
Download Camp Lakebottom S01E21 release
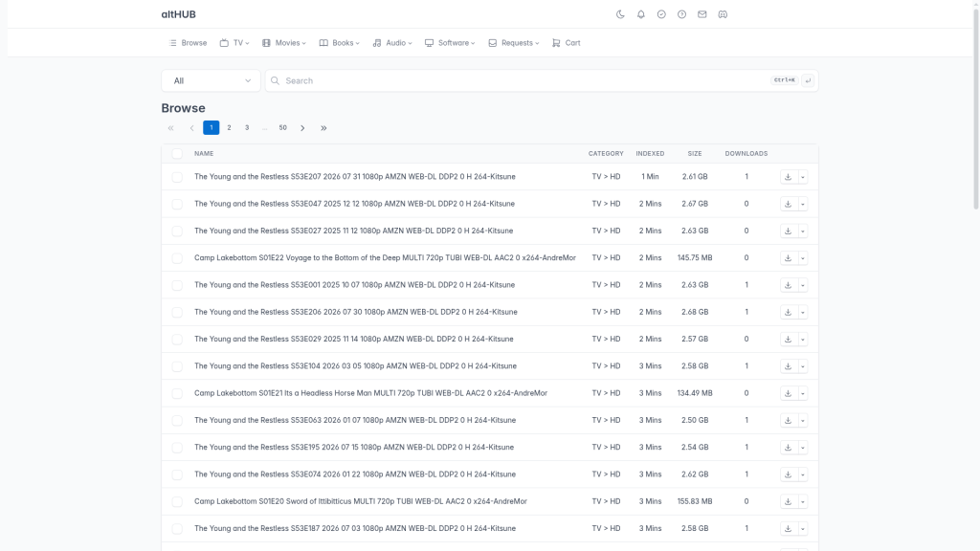pos(789,393)
